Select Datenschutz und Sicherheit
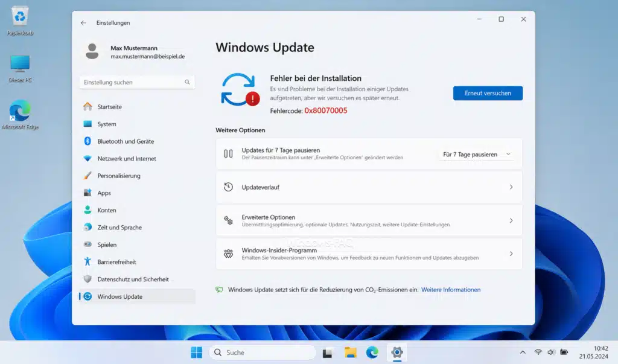Screen dimensions: 618x364 click(133, 279)
